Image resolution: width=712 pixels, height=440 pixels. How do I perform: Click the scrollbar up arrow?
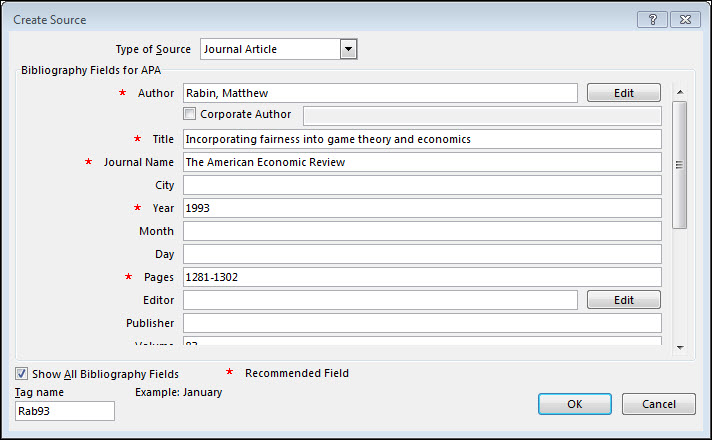(x=680, y=92)
